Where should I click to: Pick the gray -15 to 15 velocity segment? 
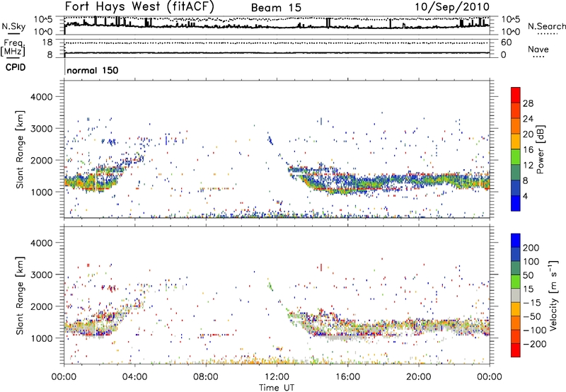click(516, 295)
